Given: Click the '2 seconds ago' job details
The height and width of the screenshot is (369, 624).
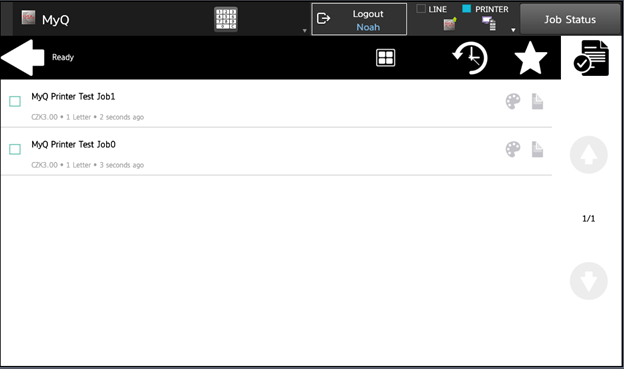Looking at the screenshot, I should coord(88,117).
